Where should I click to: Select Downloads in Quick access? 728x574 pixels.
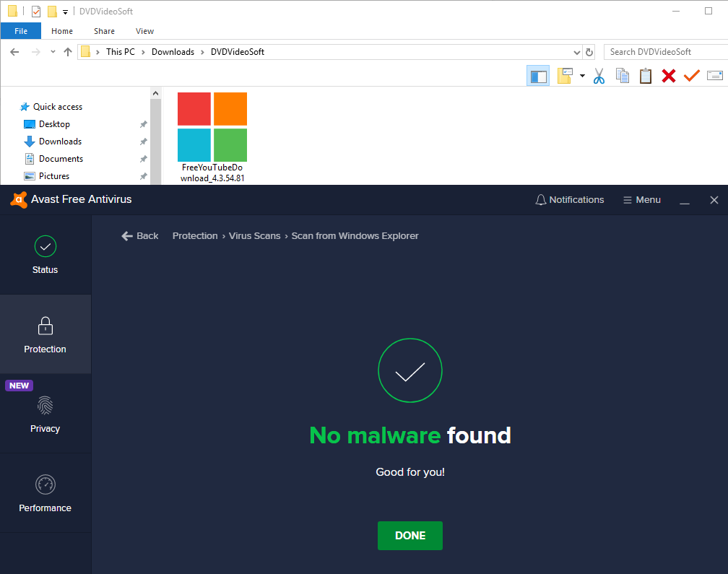[61, 142]
